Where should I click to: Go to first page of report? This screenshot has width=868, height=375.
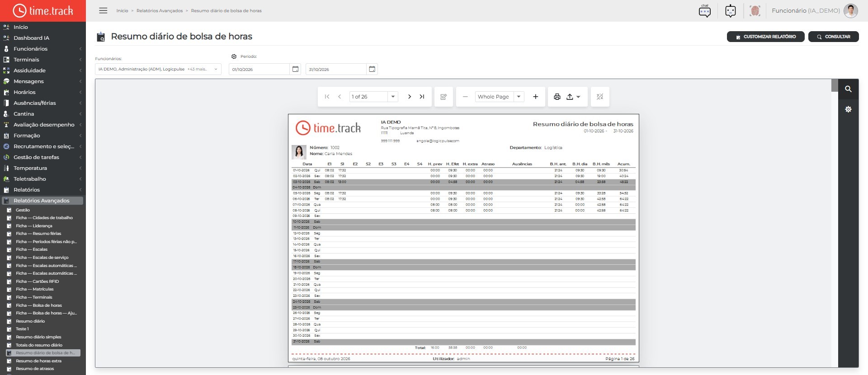[x=327, y=97]
